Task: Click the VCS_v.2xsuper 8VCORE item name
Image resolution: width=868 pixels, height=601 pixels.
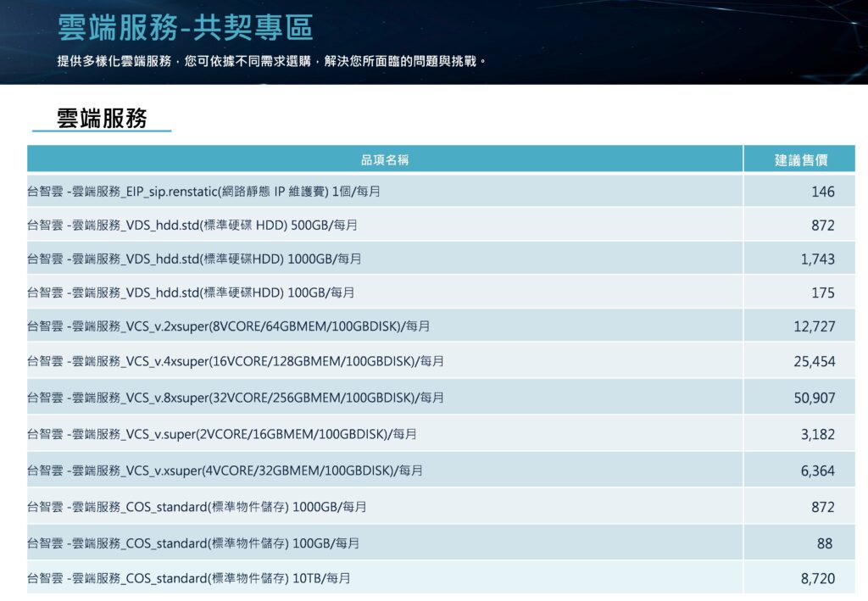Action: (x=234, y=326)
